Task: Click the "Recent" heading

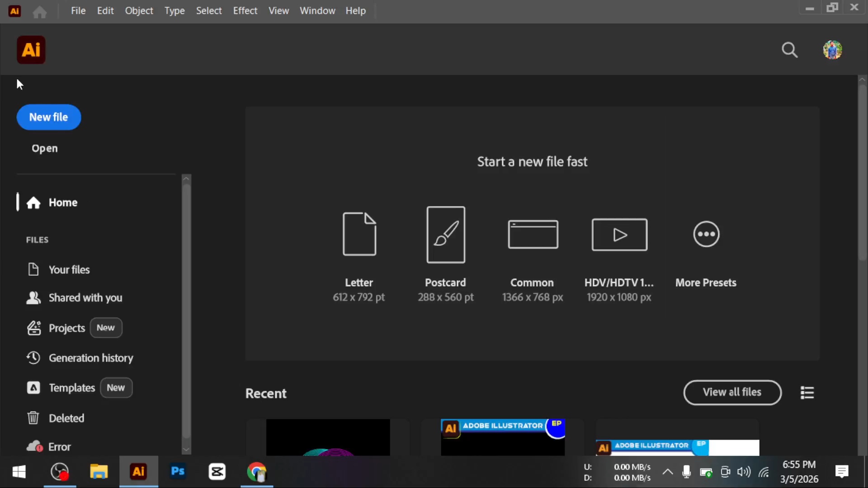Action: [266, 394]
